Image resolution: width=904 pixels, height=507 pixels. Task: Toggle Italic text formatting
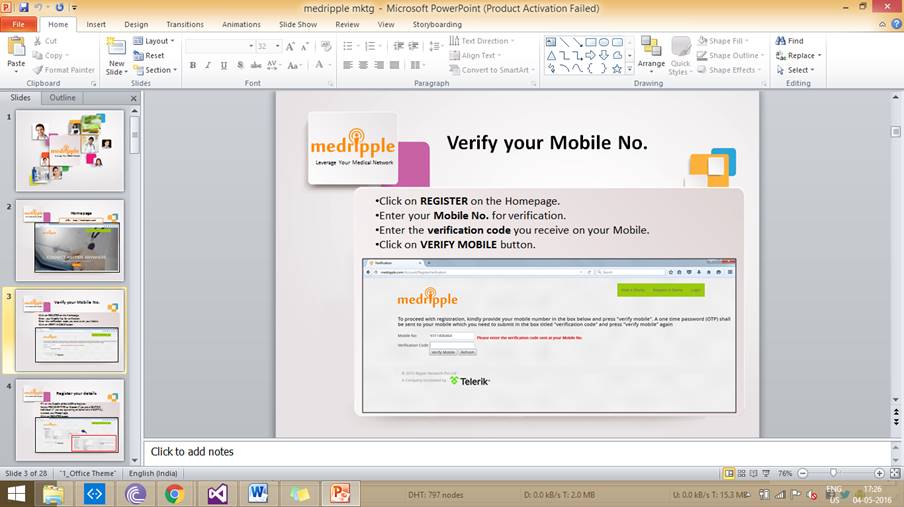coord(208,66)
